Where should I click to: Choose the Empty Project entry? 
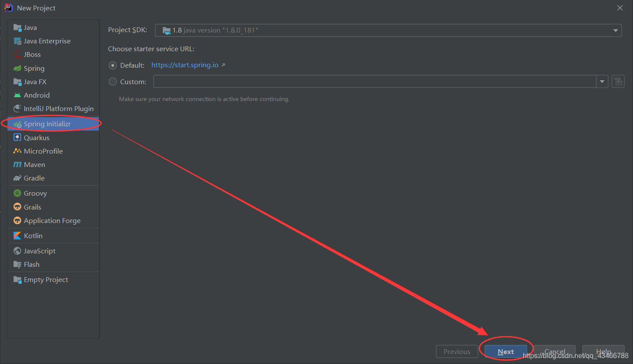click(x=53, y=280)
